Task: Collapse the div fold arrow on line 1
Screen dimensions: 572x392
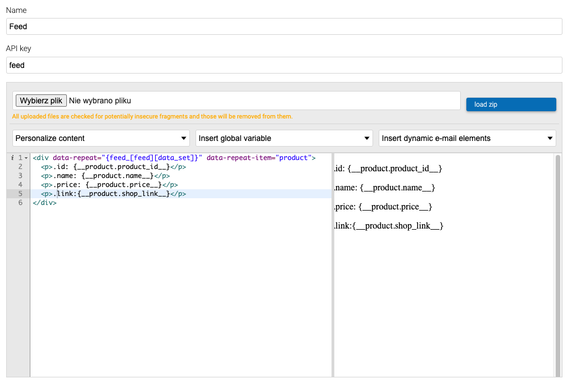Action: coord(26,158)
